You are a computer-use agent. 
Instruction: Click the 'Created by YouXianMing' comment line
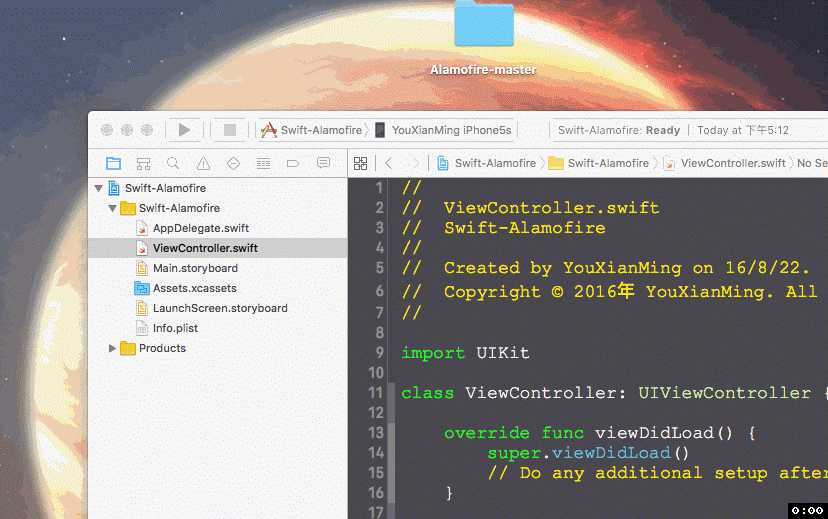pyautogui.click(x=606, y=268)
